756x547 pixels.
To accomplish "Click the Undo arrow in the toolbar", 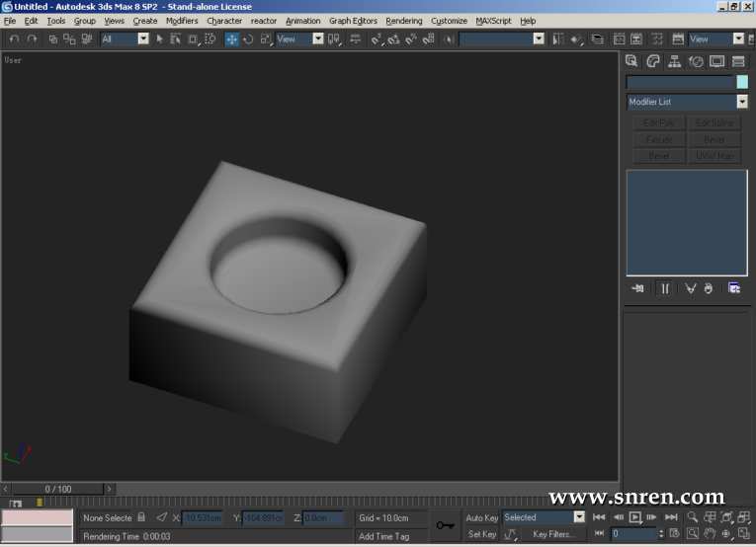I will (14, 39).
